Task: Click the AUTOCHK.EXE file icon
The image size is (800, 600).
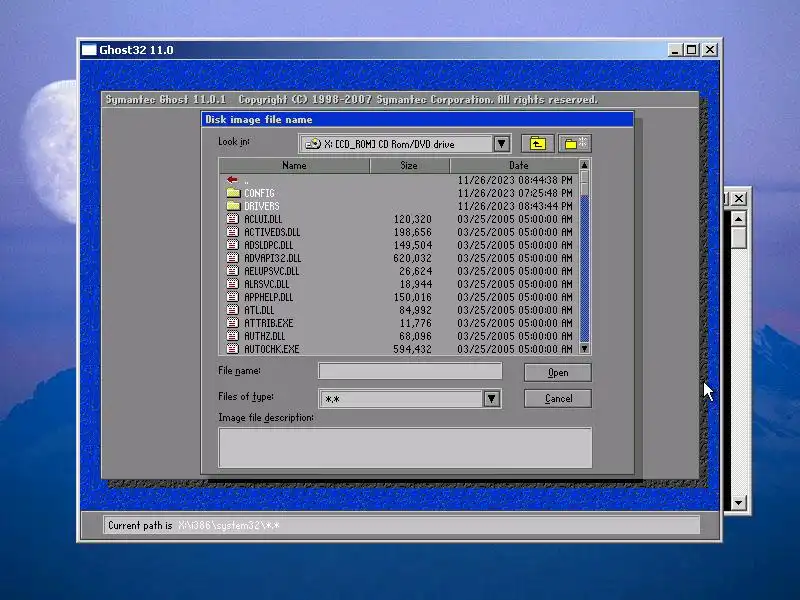Action: 233,349
